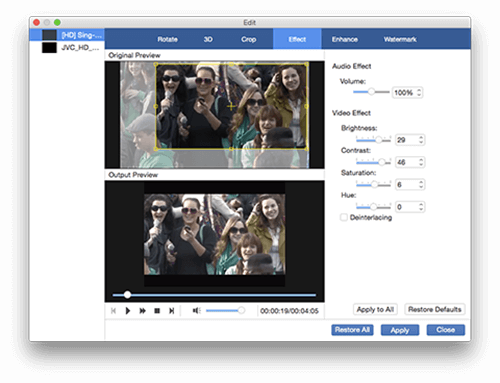
Task: Toggle the Deinterlacing checkbox
Action: click(344, 217)
